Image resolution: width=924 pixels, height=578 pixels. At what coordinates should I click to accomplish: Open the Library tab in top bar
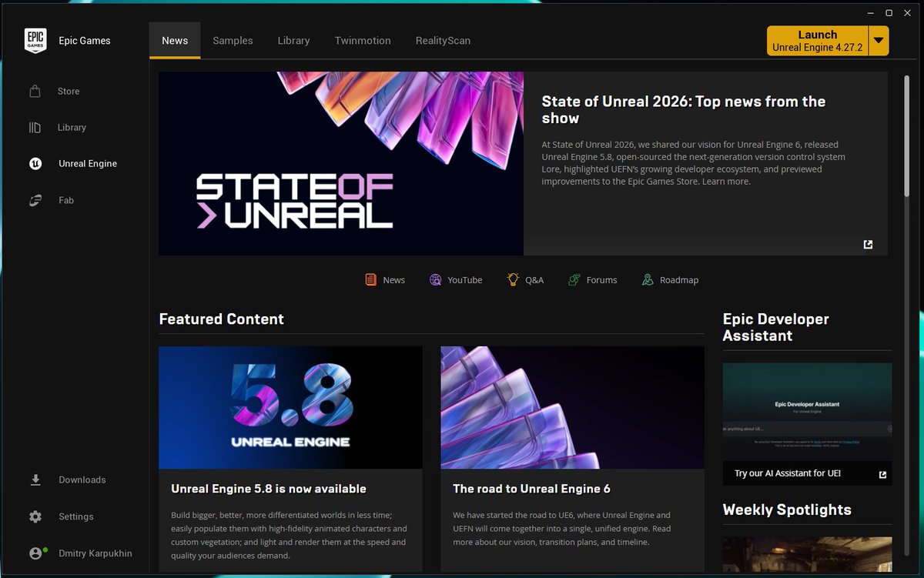pos(293,40)
